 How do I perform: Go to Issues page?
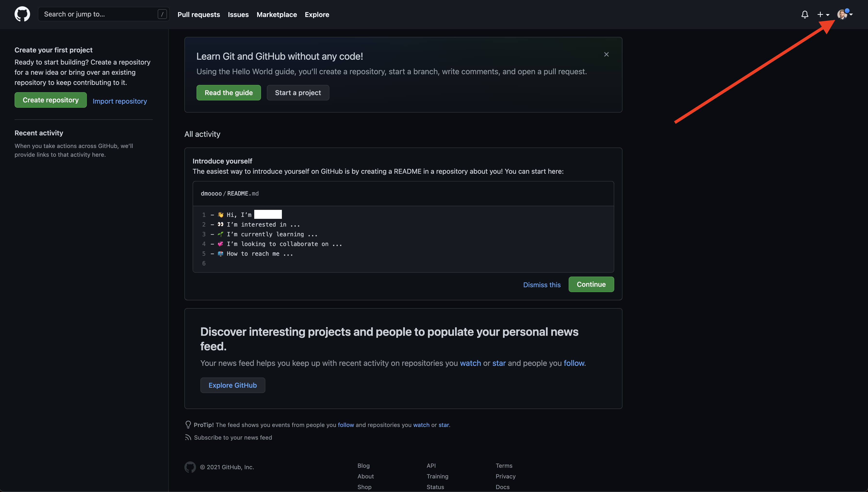238,15
